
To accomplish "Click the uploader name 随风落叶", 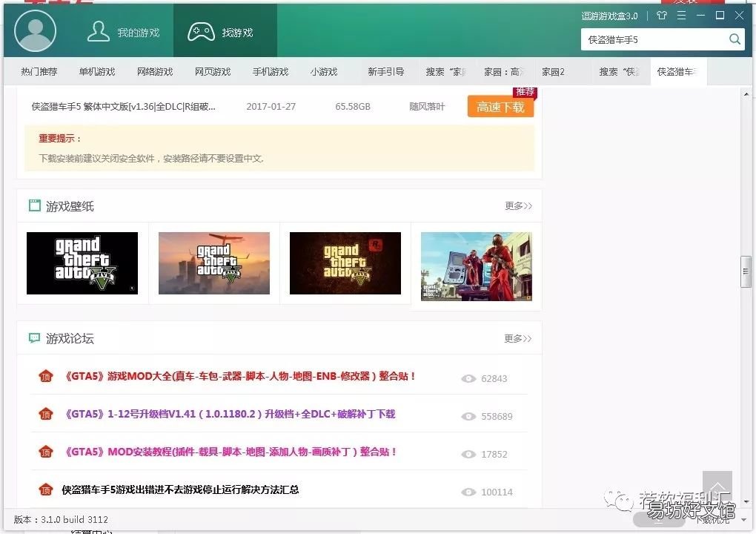I will (x=427, y=107).
